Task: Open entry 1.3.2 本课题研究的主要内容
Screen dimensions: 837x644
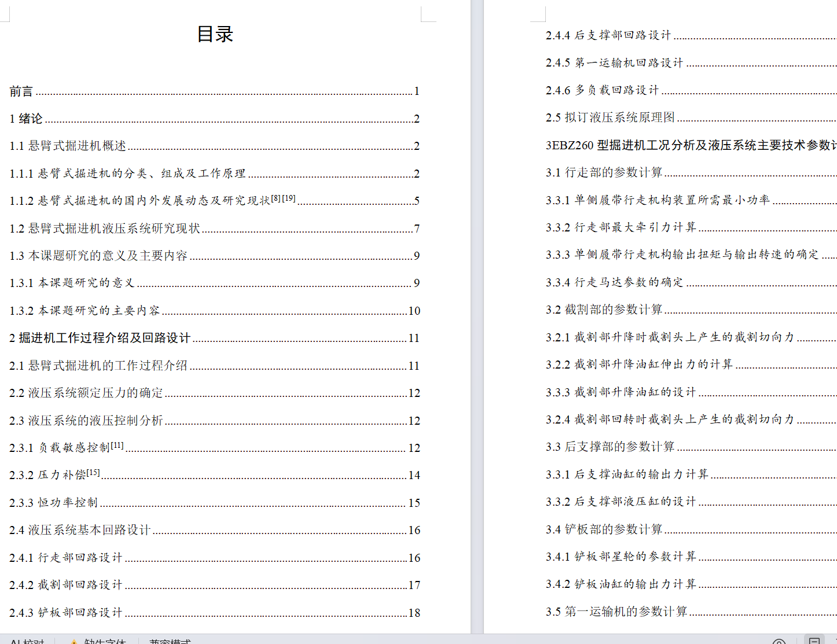Action: pos(214,311)
